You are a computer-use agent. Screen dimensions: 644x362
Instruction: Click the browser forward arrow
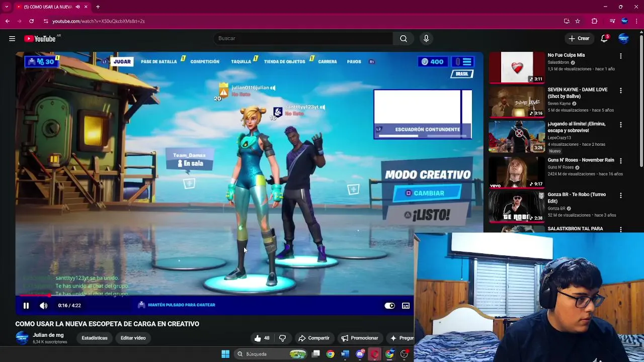tap(20, 21)
